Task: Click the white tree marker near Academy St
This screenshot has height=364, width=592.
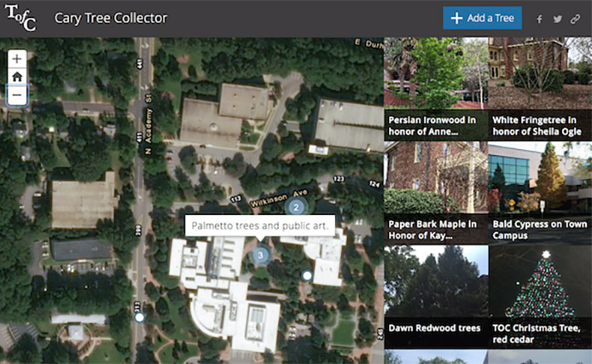Action: pos(139,317)
